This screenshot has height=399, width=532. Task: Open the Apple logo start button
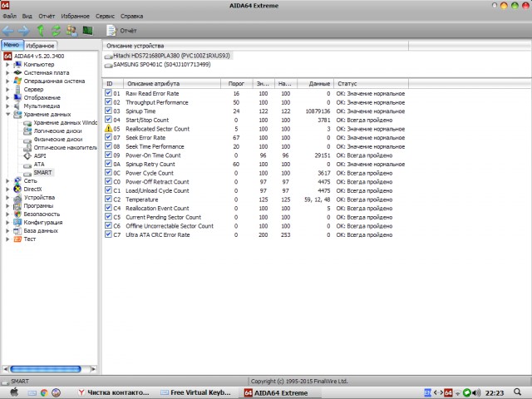click(14, 392)
